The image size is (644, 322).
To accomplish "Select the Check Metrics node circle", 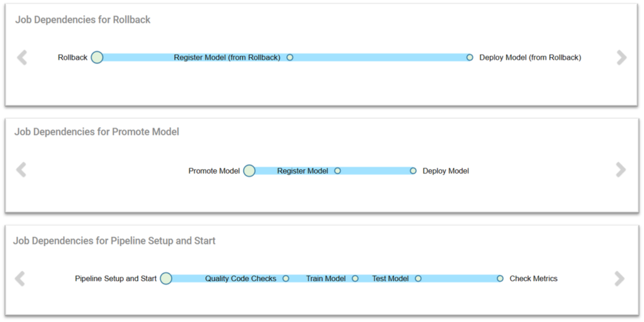I will click(500, 279).
